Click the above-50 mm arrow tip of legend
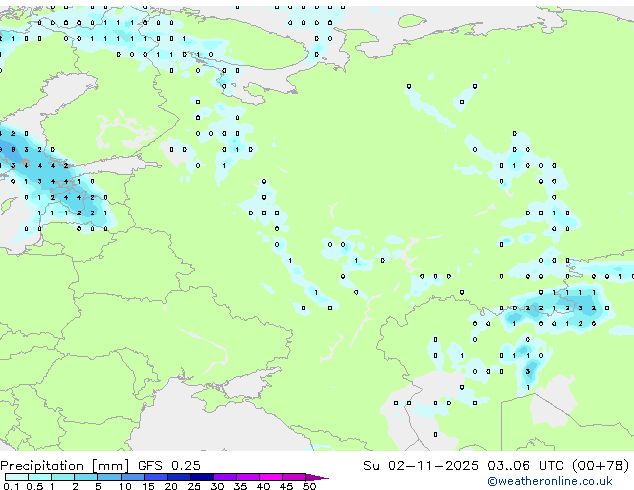The image size is (634, 490). (x=317, y=477)
